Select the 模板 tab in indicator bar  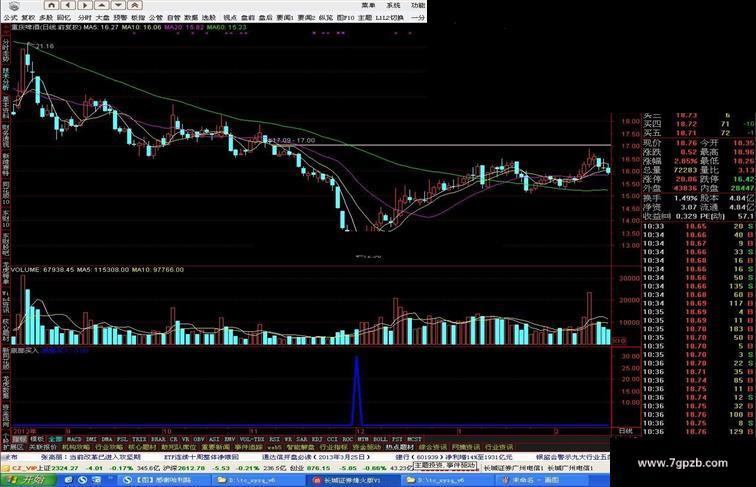click(x=37, y=439)
